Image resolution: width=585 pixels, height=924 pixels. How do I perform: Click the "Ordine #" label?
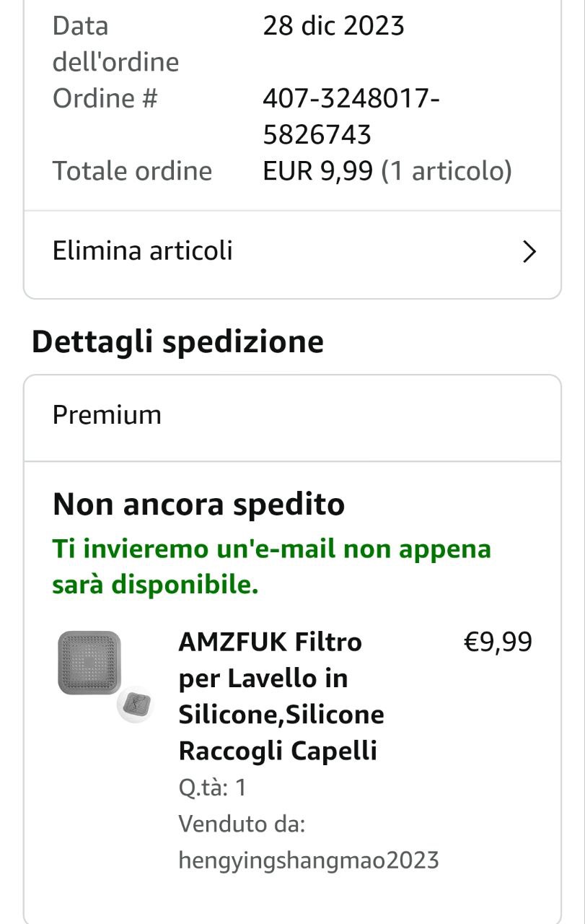click(x=105, y=98)
